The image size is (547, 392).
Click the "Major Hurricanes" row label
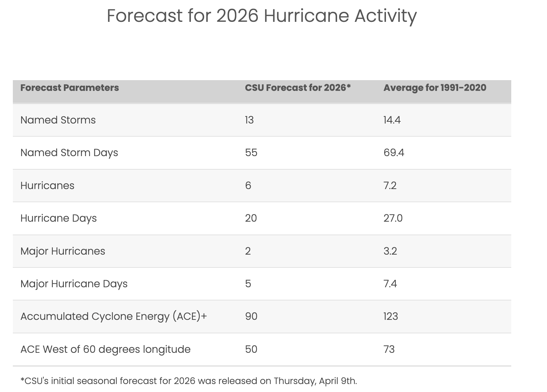(x=62, y=251)
